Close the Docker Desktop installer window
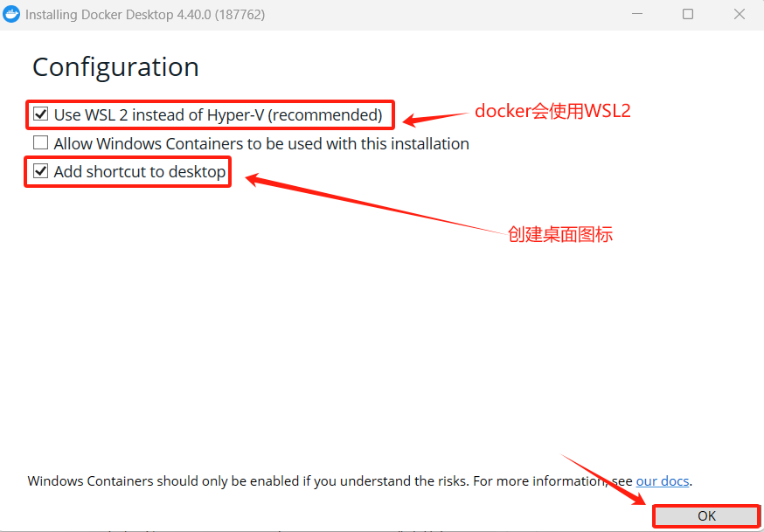 (x=740, y=14)
